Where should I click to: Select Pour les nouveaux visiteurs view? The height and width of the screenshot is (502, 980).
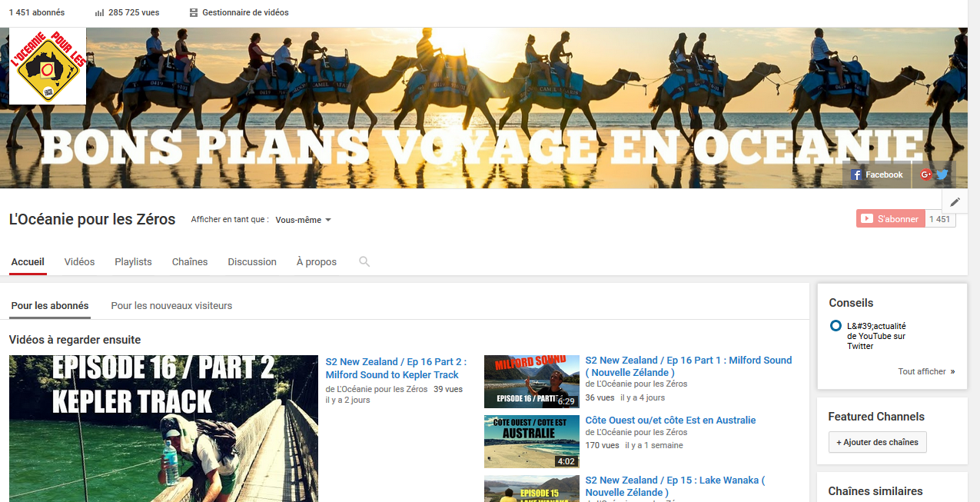click(x=171, y=306)
